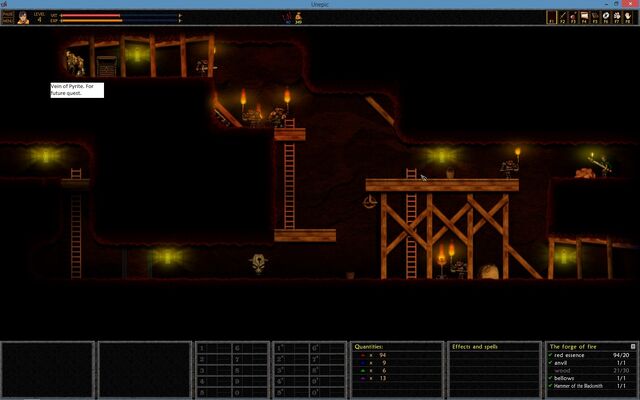Click the arrow ending the health bar
Screen dimensions: 640x400
180,16
